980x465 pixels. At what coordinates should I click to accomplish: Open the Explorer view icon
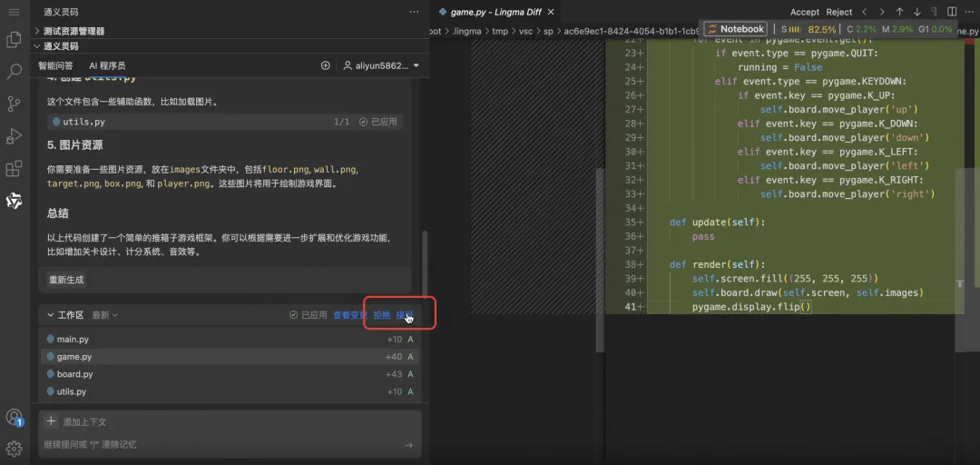[x=14, y=40]
